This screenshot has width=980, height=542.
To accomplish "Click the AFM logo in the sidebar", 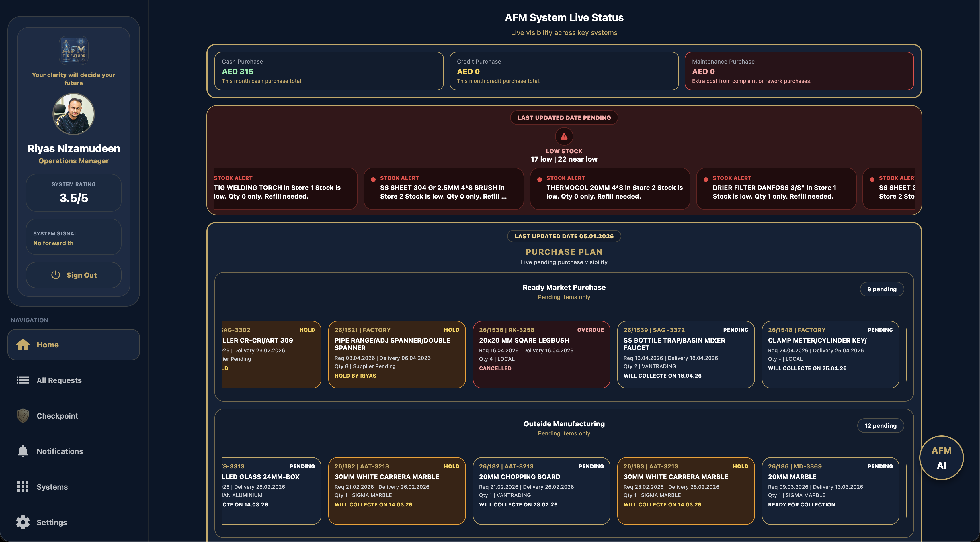I will (73, 50).
